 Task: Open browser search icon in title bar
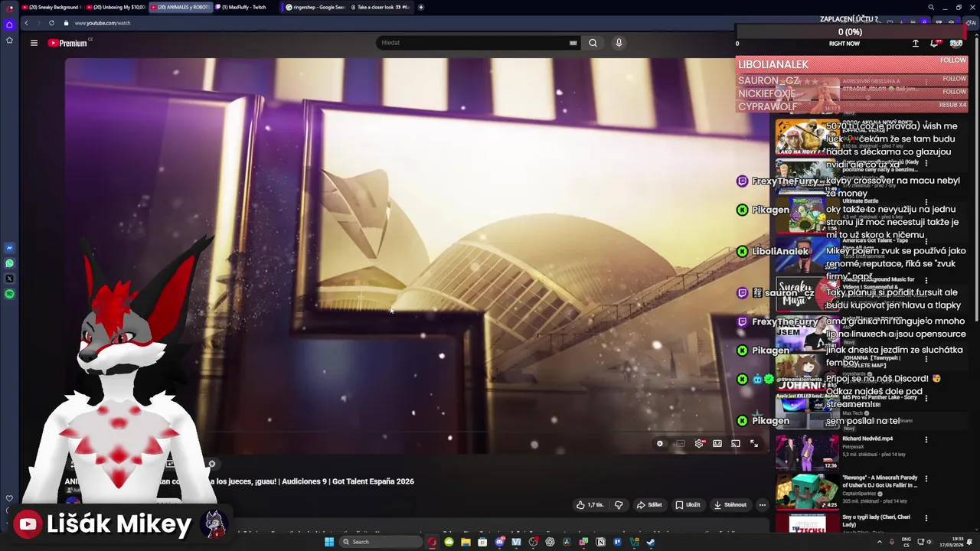pos(931,7)
